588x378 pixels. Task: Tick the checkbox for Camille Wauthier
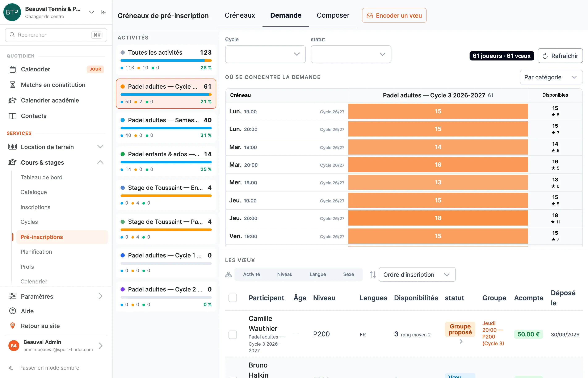pyautogui.click(x=233, y=335)
